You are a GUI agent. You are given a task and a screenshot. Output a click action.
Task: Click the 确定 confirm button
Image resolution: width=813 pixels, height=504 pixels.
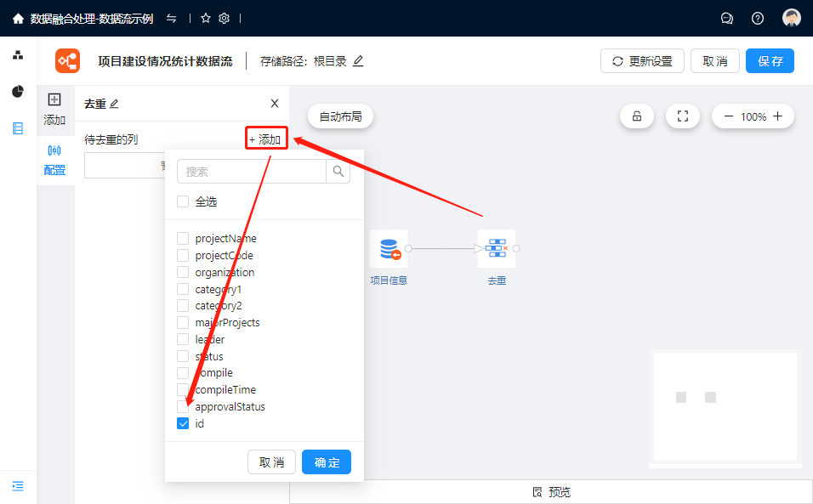coord(327,462)
